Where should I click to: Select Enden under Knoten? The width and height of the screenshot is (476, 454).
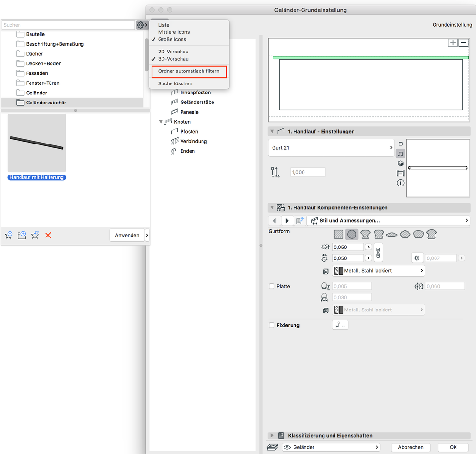pos(187,151)
